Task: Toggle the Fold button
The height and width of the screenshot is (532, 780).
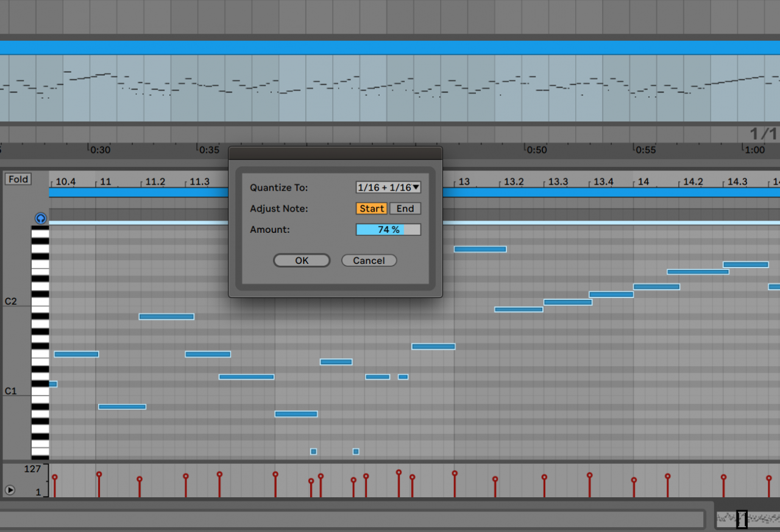Action: [18, 179]
